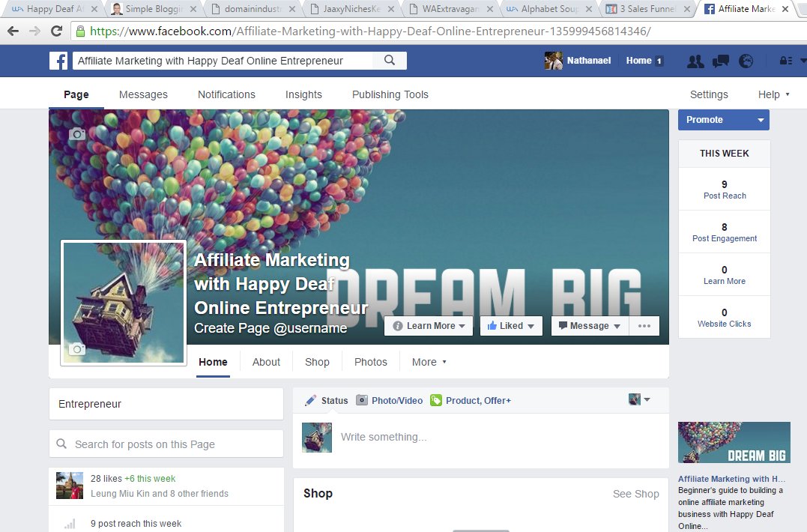Click the Dream Big ad thumbnail
Image resolution: width=807 pixels, height=532 pixels.
[734, 443]
